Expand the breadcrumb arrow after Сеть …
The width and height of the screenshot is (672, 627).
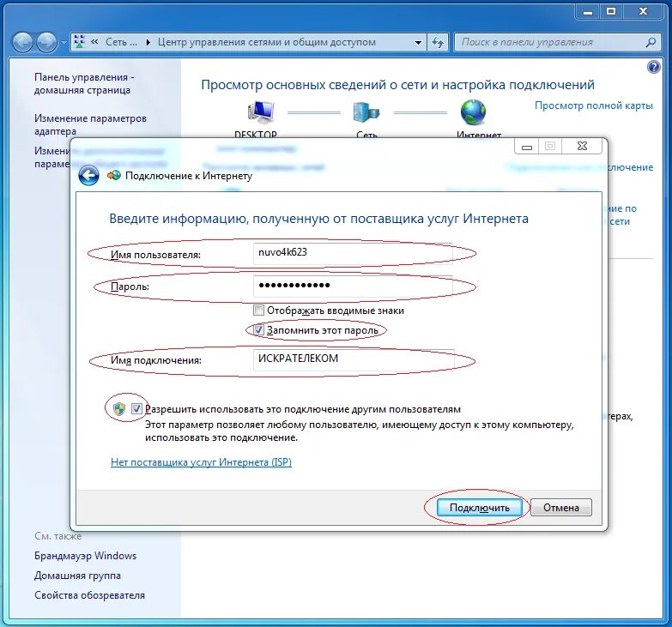coord(148,42)
